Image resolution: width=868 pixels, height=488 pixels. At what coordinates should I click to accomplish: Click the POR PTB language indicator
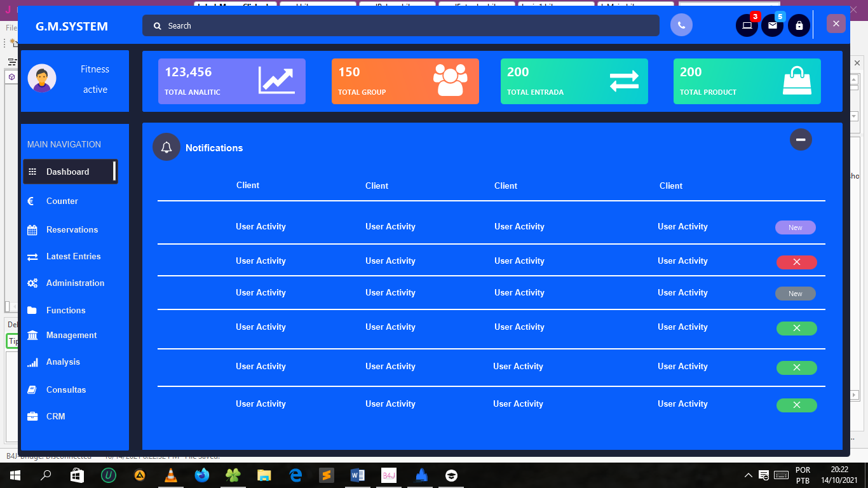tap(803, 475)
